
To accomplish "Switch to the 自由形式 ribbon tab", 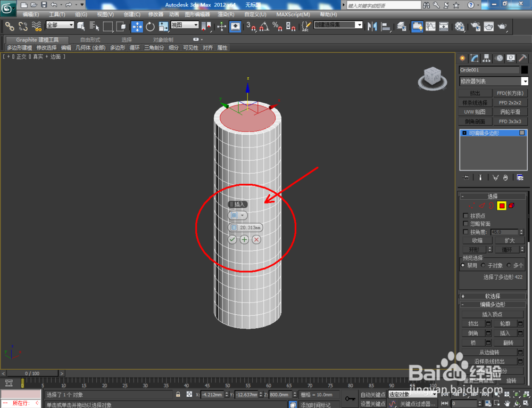I will (x=90, y=40).
